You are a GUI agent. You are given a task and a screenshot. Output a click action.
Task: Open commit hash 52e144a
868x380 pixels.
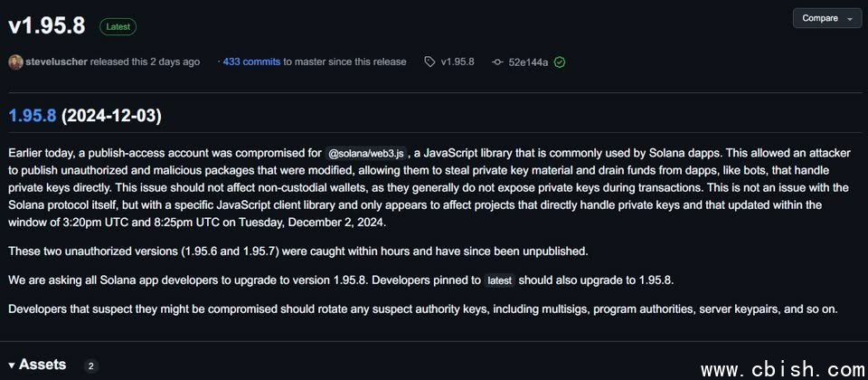pos(528,62)
